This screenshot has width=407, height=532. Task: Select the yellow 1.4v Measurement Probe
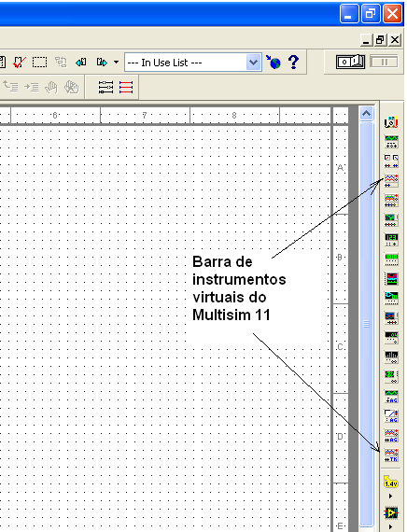(391, 482)
